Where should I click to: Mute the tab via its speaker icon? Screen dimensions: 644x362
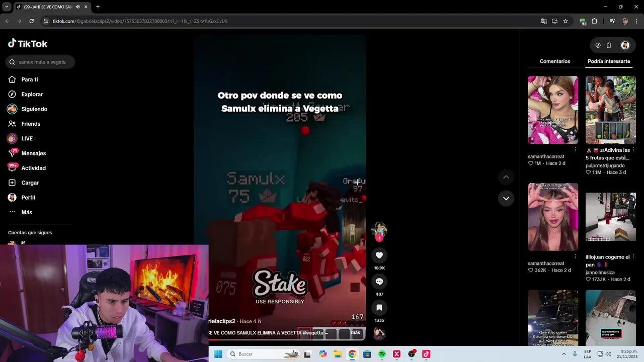point(77,7)
